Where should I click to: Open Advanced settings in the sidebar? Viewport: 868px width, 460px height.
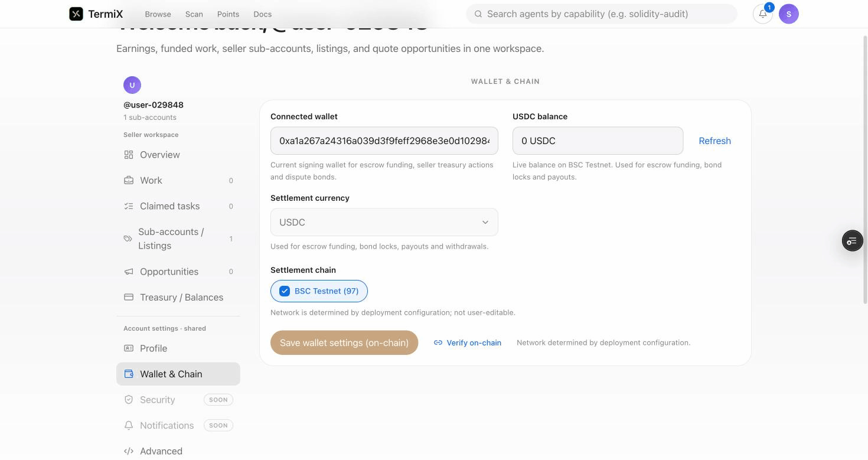(x=178, y=451)
